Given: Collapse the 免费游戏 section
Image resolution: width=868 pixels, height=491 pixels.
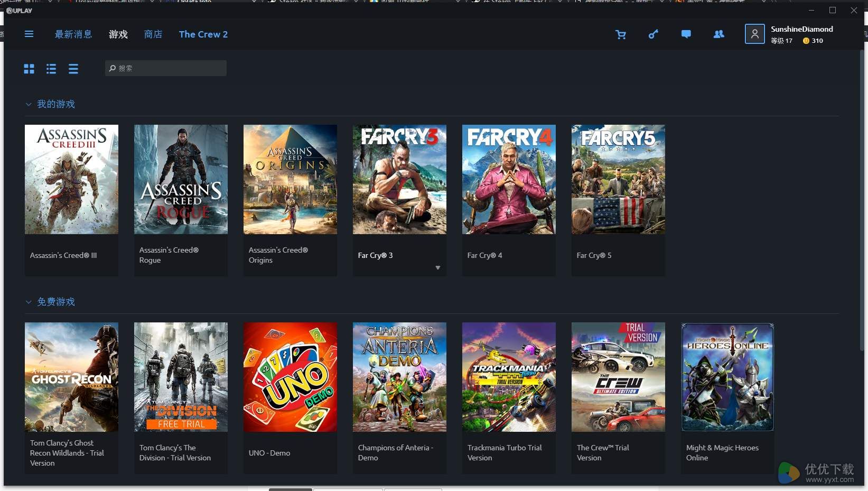Looking at the screenshot, I should (x=29, y=302).
